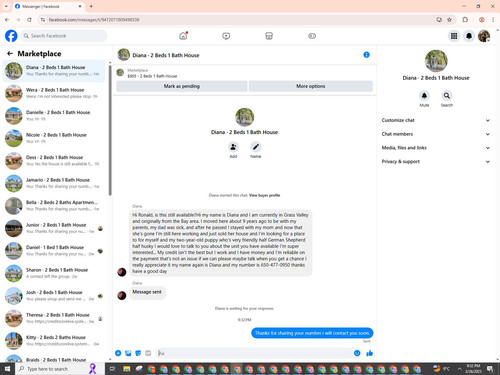
Task: Click the blue 'Thanks for sharing your number' message
Action: pyautogui.click(x=312, y=333)
